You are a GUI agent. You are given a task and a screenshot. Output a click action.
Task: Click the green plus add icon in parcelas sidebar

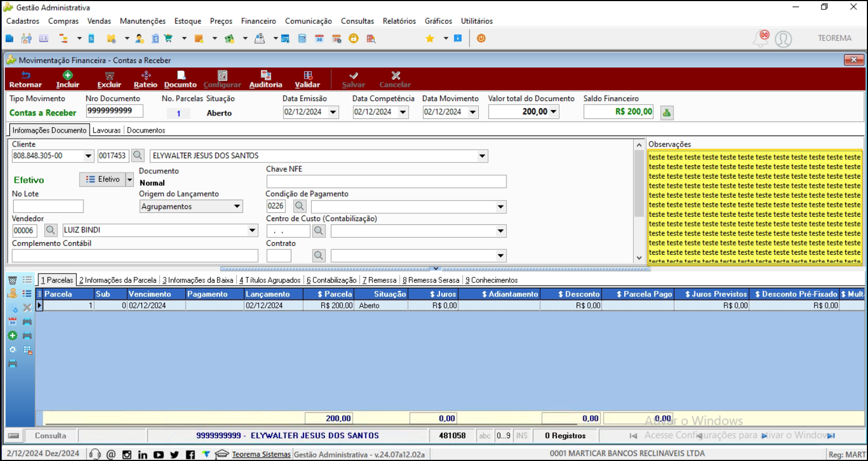coord(12,336)
